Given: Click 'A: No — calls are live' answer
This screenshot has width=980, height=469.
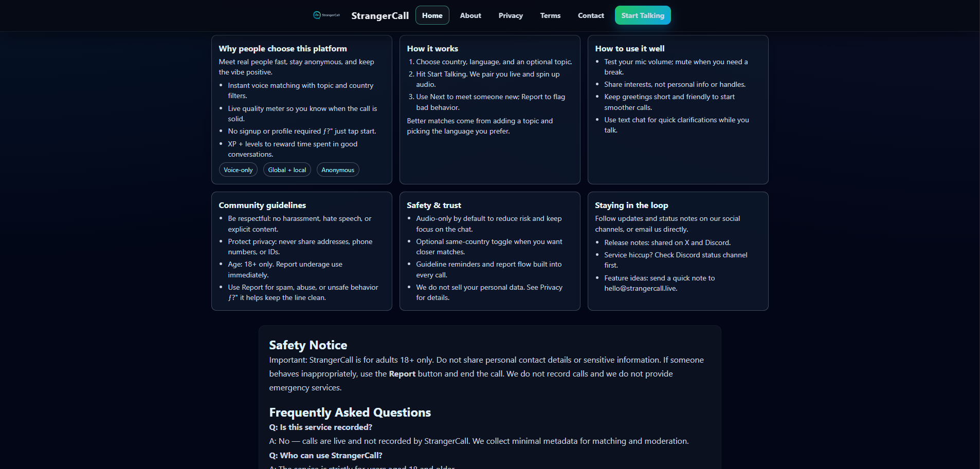Looking at the screenshot, I should coord(479,441).
